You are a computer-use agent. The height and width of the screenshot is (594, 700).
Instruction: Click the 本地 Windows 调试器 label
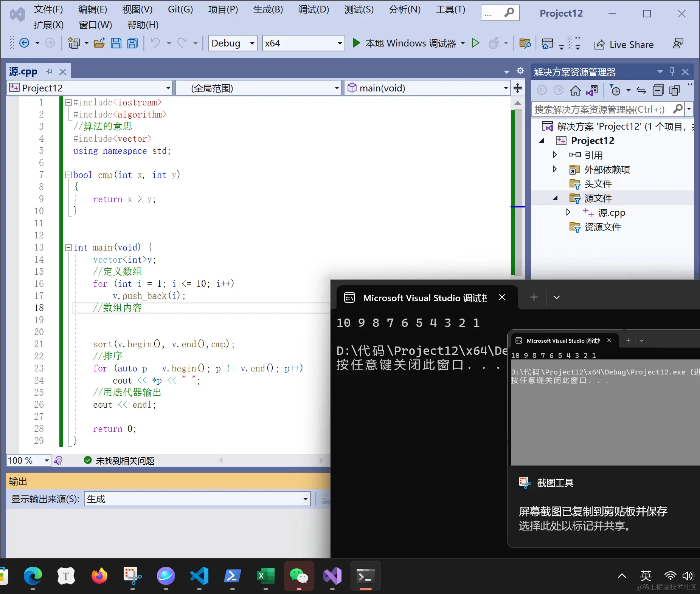pos(411,43)
